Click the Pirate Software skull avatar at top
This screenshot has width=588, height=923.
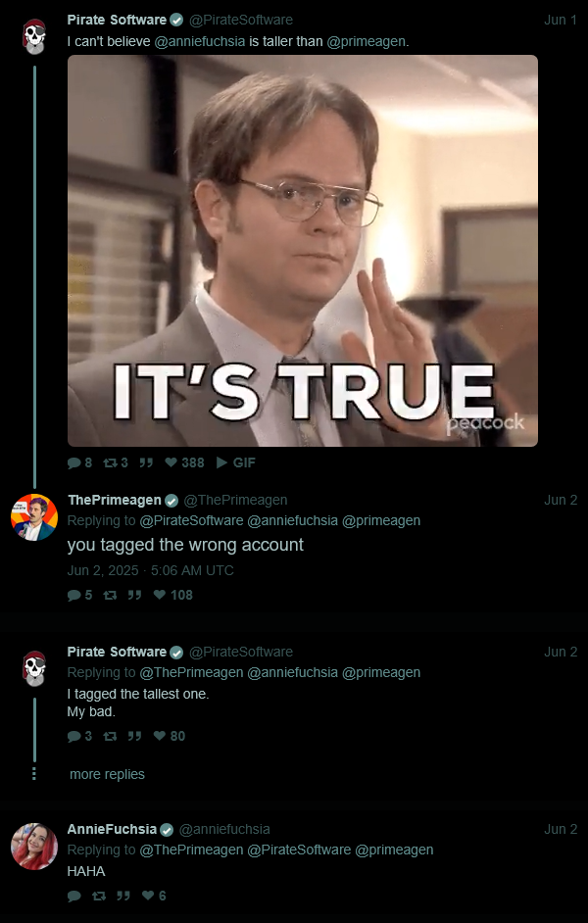click(34, 37)
